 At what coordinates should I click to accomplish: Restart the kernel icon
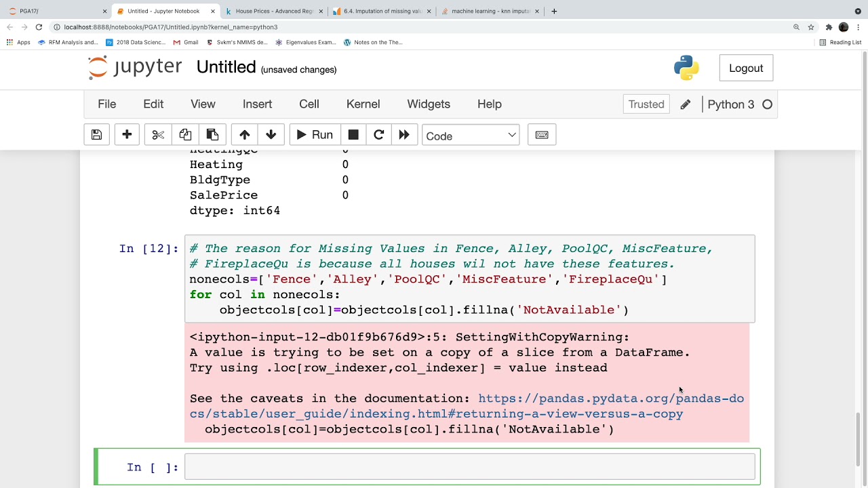click(x=379, y=135)
